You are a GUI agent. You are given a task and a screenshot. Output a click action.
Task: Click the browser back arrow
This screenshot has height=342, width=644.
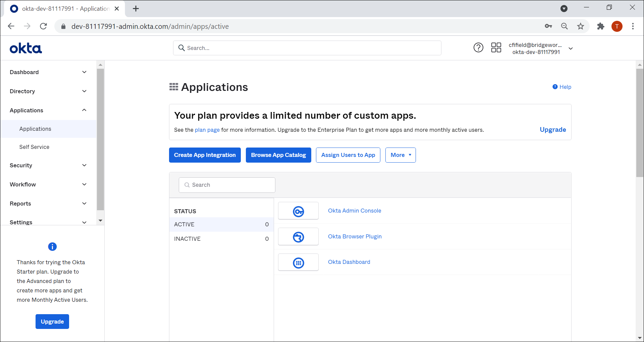[x=11, y=26]
